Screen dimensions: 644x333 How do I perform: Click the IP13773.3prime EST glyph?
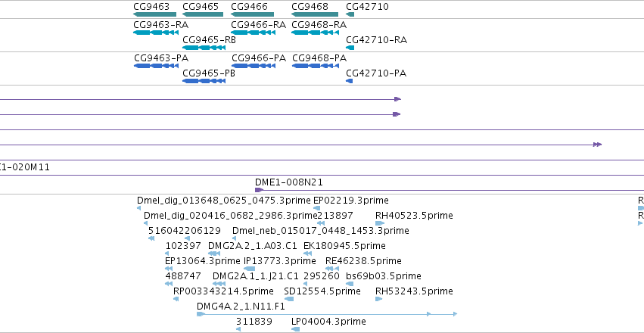249,269
